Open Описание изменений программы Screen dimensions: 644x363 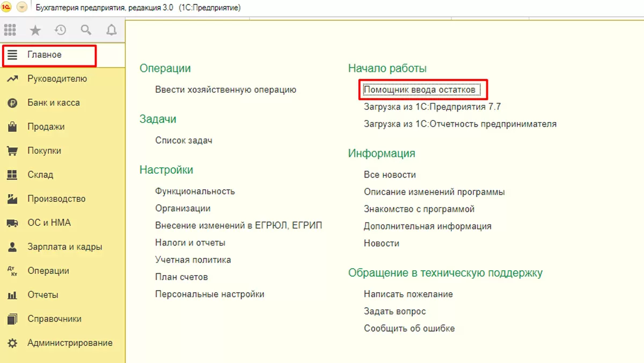coord(434,192)
